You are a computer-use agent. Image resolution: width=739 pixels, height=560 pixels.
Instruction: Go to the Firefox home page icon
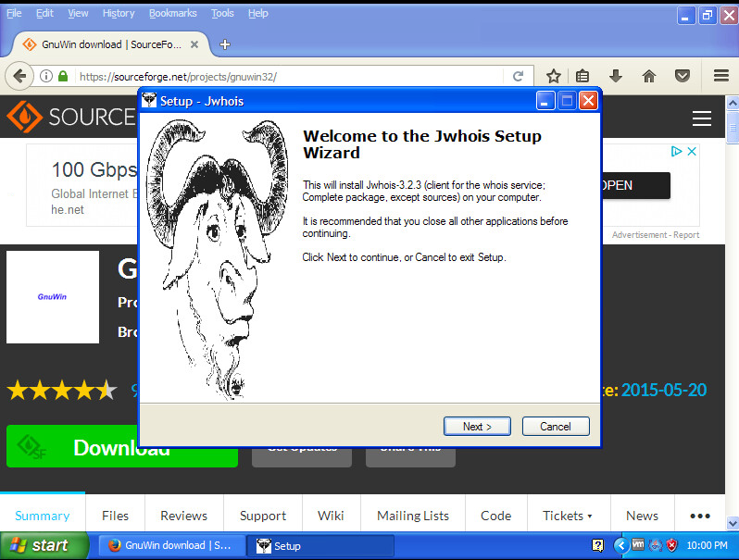click(649, 76)
